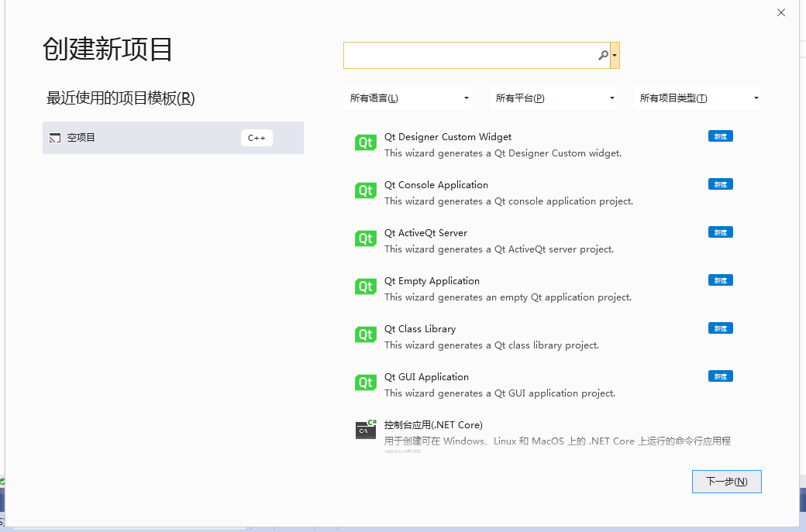Click the 空项目 template icon
The height and width of the screenshot is (532, 806).
pos(54,137)
